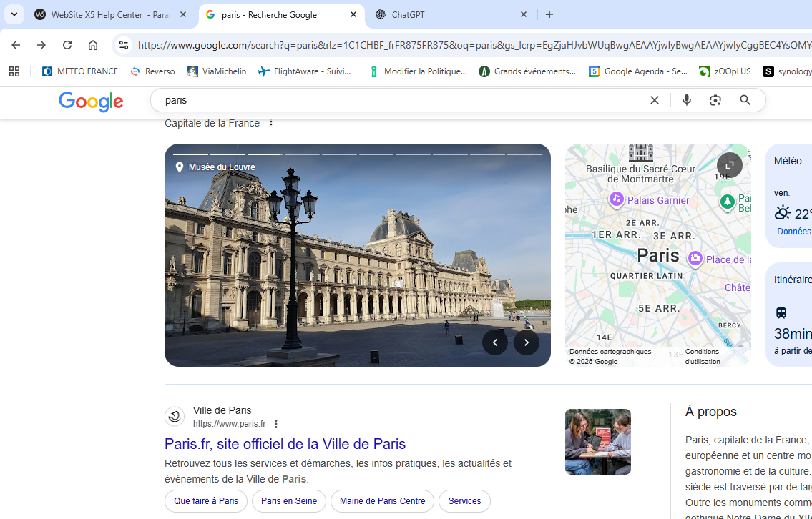Screen dimensions: 812x519
Task: Clear the search query with X
Action: tap(655, 100)
